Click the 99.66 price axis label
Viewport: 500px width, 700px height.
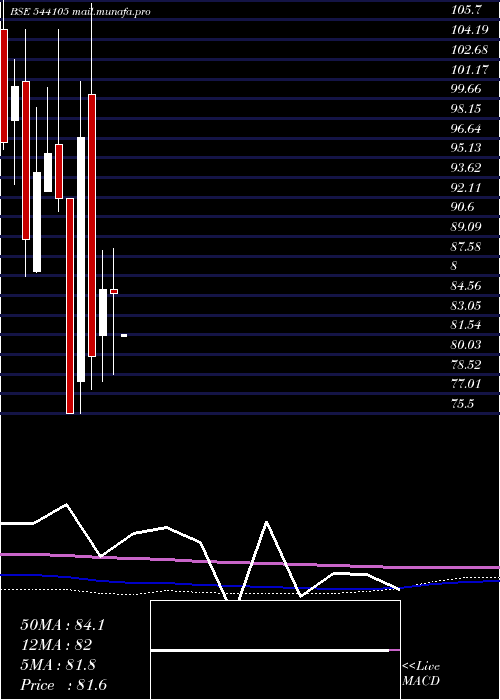(466, 89)
